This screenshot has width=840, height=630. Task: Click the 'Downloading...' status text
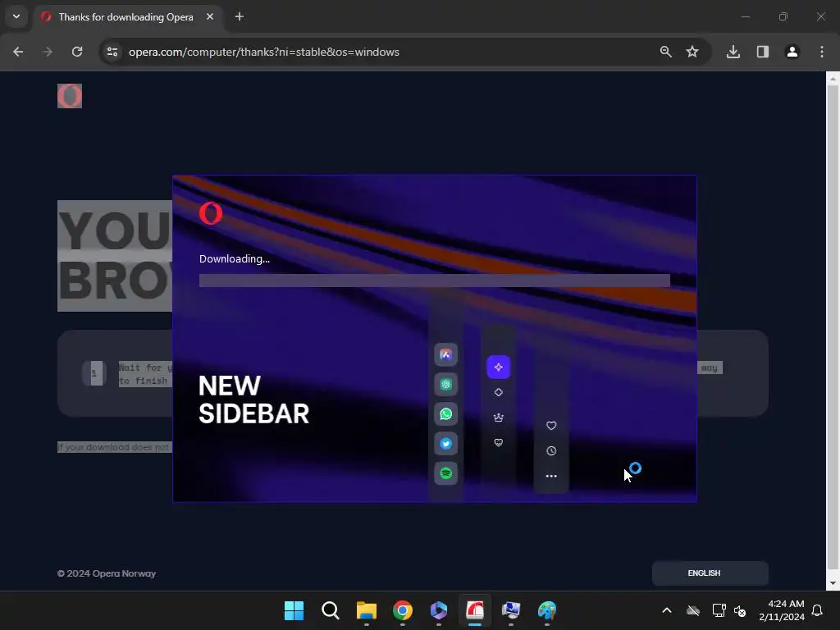(x=235, y=258)
